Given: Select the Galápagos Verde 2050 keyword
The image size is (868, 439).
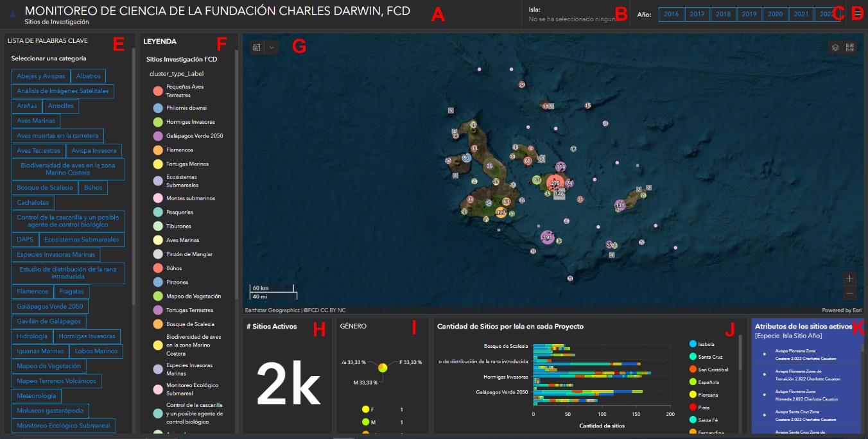Looking at the screenshot, I should 50,307.
